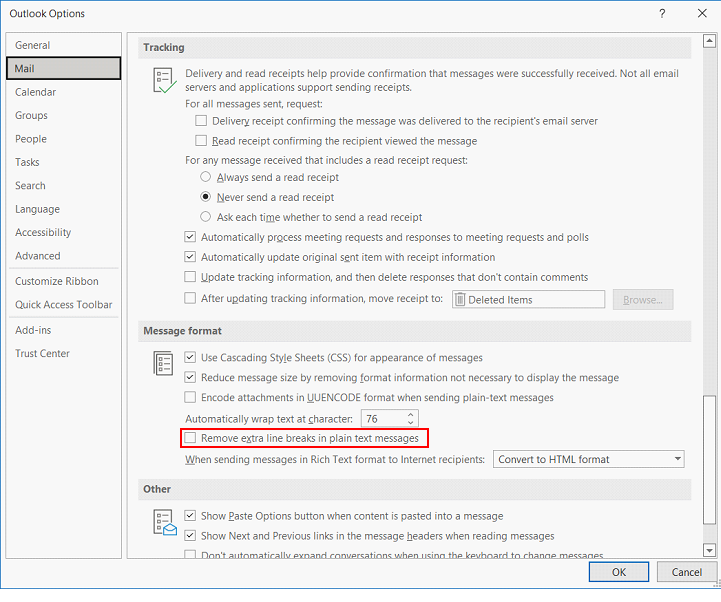Enable Remove extra line breaks checkbox

coord(190,438)
